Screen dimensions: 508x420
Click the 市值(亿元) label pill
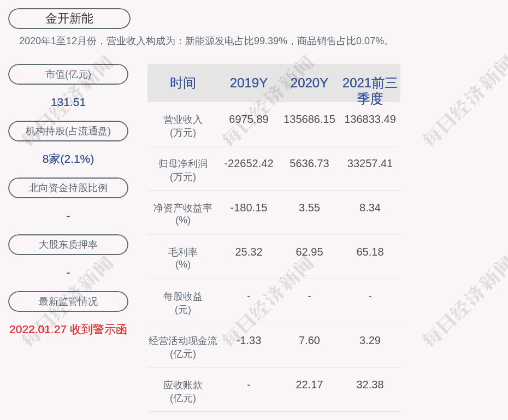68,74
